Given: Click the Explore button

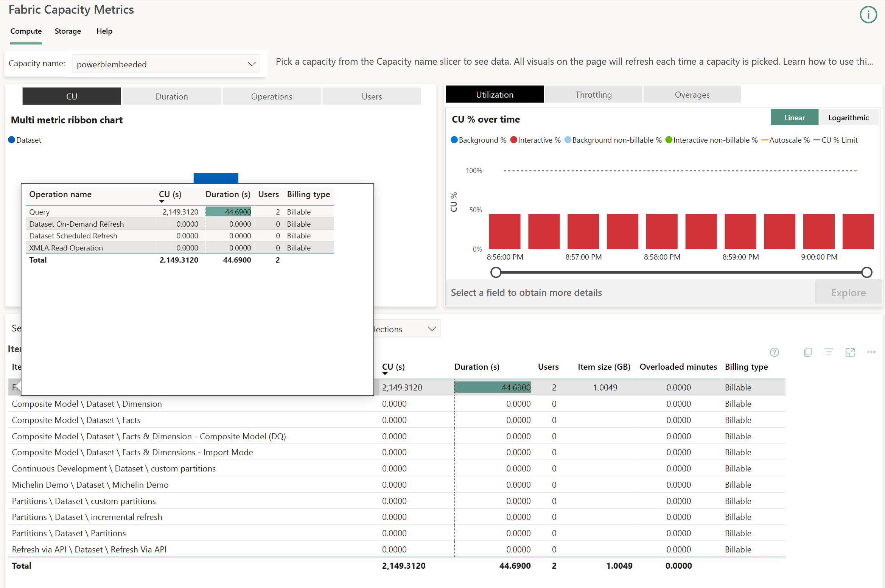Looking at the screenshot, I should [848, 292].
